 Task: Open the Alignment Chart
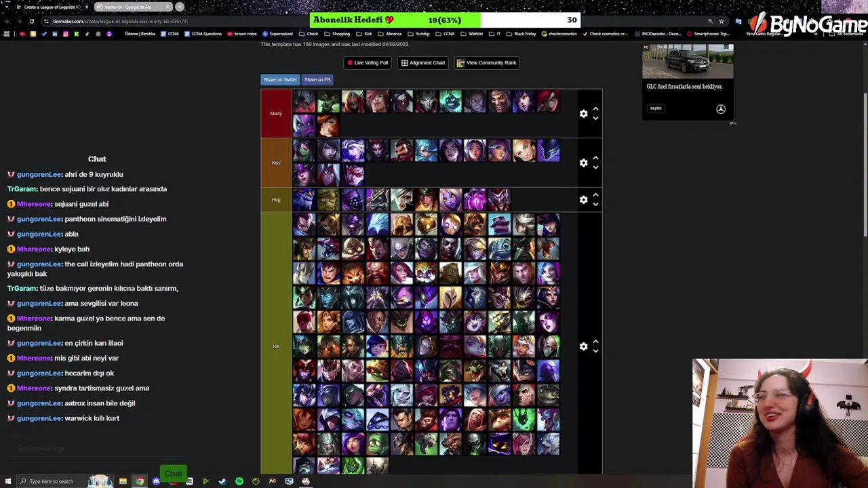(423, 62)
